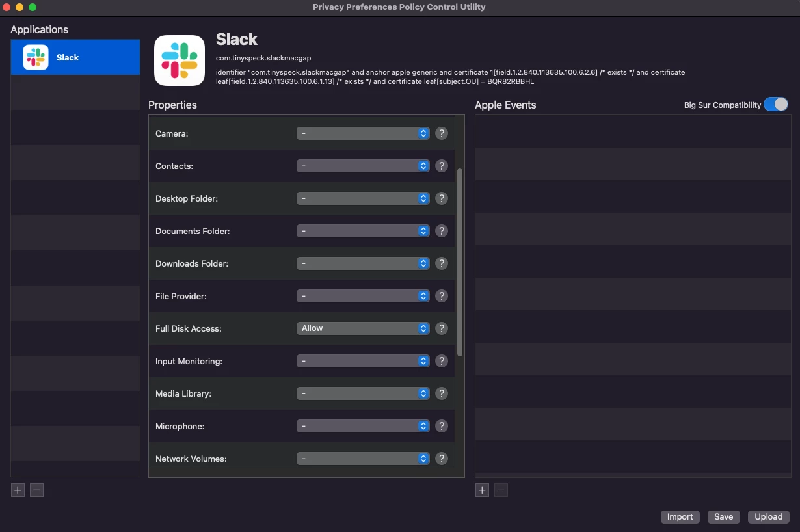The height and width of the screenshot is (532, 800).
Task: Open help for the Desktop Folder property
Action: point(442,198)
